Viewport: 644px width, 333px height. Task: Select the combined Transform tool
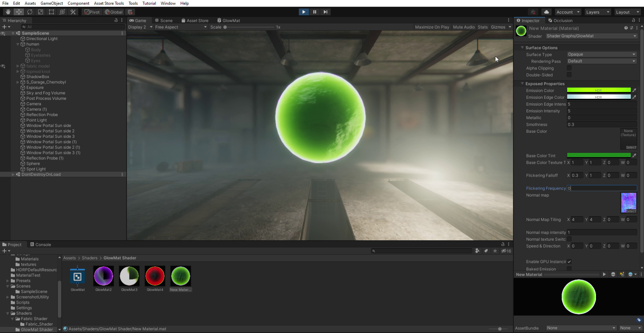(x=62, y=12)
